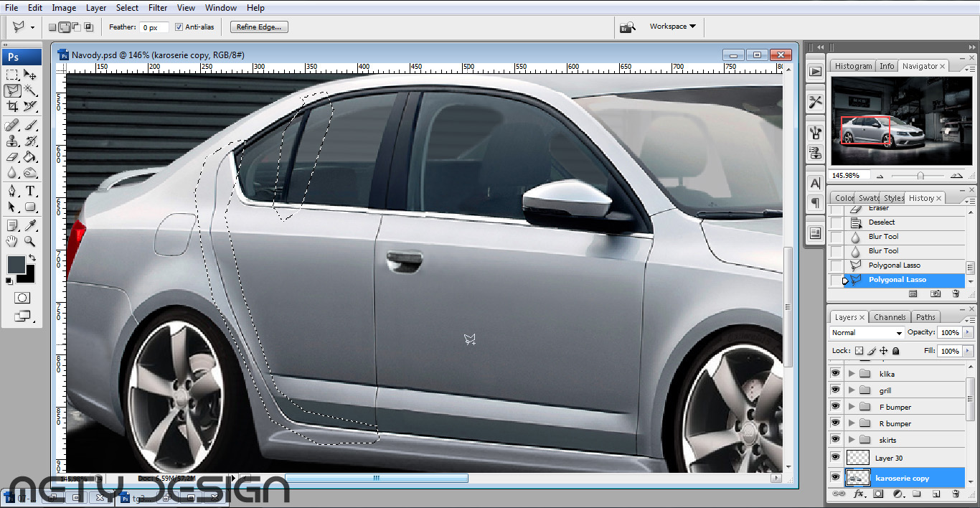Select the History Brush tool
Viewport: 980px width, 508px height.
(30, 141)
